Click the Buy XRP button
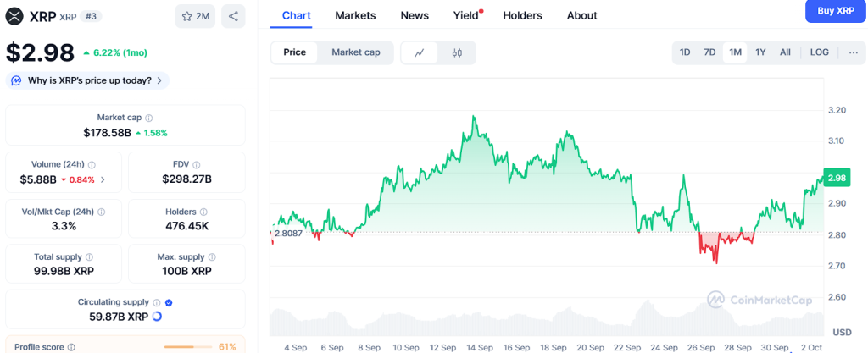Screen dimensions: 868x353 (835, 11)
